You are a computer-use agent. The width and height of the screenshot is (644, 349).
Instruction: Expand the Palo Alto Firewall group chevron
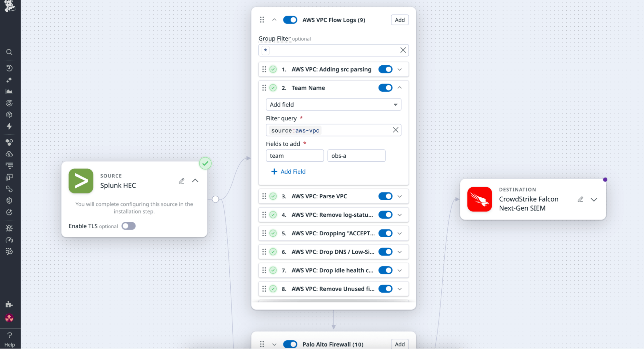click(274, 344)
